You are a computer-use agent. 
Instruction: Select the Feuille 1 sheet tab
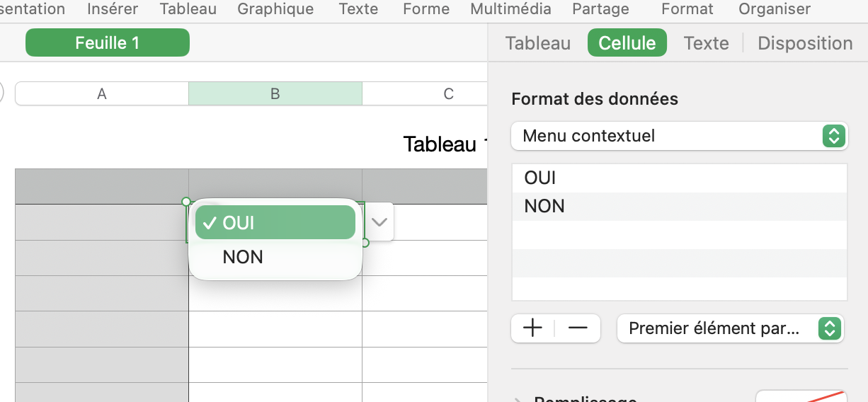pos(107,42)
